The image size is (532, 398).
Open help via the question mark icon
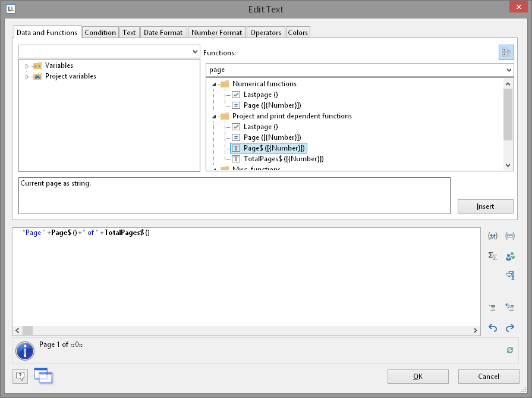coord(20,376)
